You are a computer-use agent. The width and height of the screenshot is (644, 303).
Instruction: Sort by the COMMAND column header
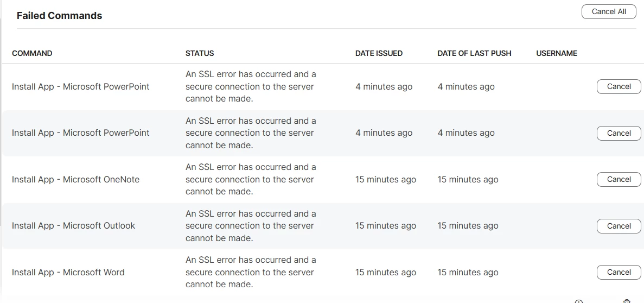(x=32, y=53)
